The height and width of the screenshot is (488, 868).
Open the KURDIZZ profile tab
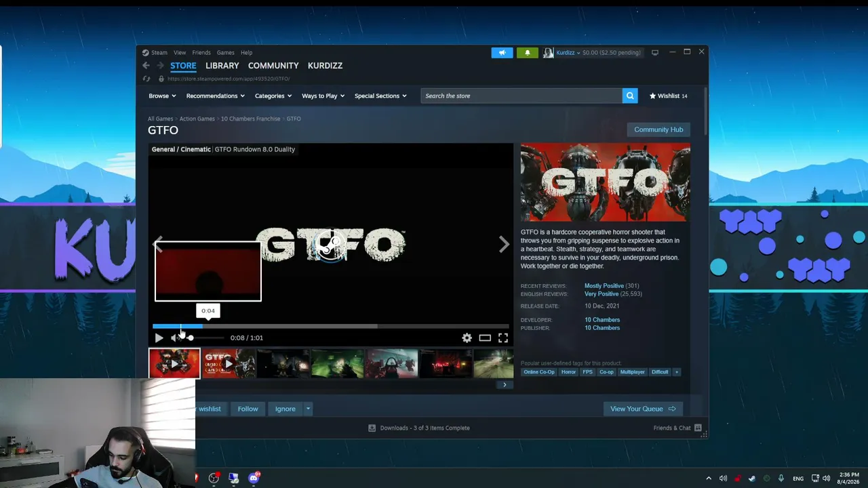[325, 66]
